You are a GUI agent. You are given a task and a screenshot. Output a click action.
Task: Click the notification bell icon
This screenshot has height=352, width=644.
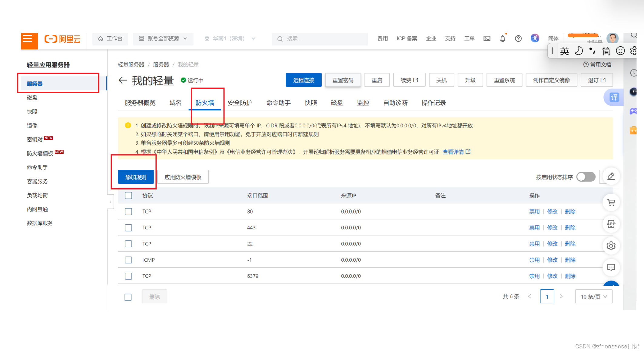[503, 38]
